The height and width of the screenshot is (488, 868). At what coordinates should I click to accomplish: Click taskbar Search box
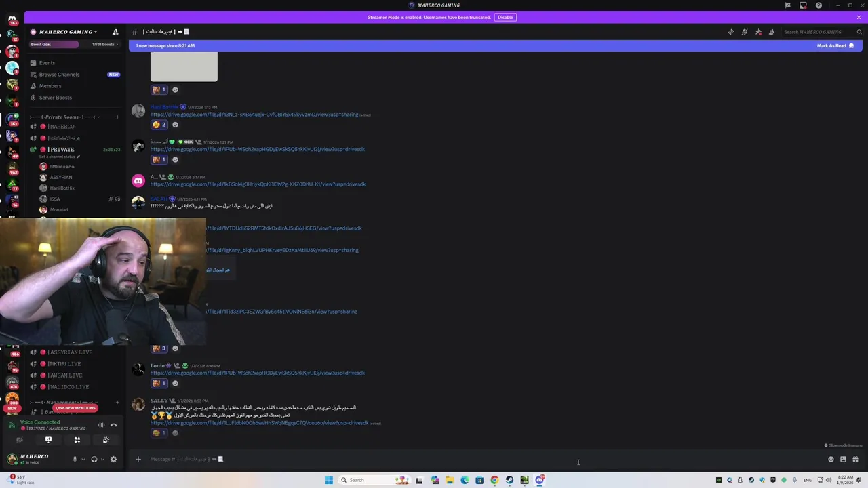(374, 480)
